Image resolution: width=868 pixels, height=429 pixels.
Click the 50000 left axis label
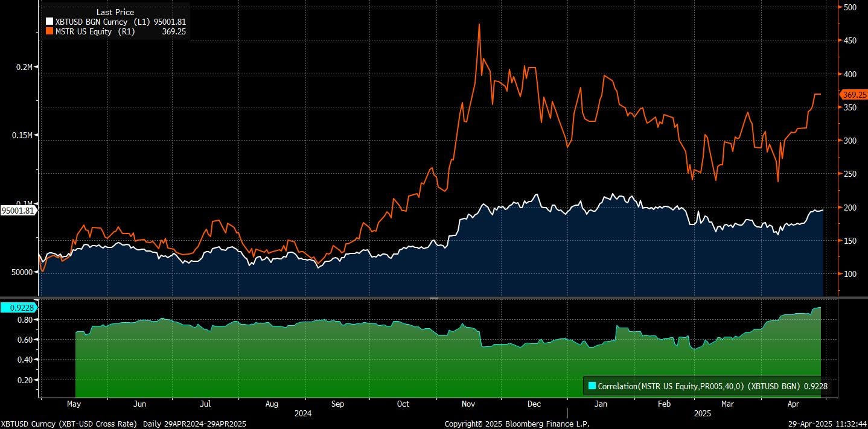coord(21,272)
